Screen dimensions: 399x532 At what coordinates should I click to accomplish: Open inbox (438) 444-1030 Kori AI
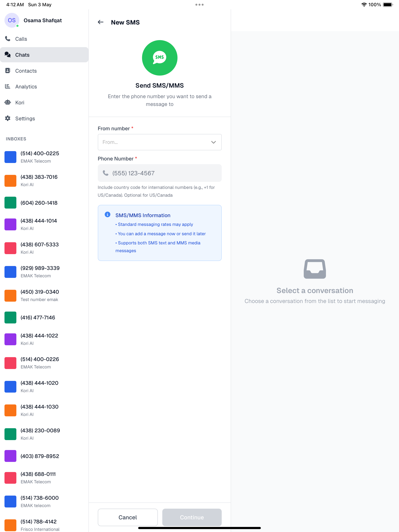coord(44,410)
